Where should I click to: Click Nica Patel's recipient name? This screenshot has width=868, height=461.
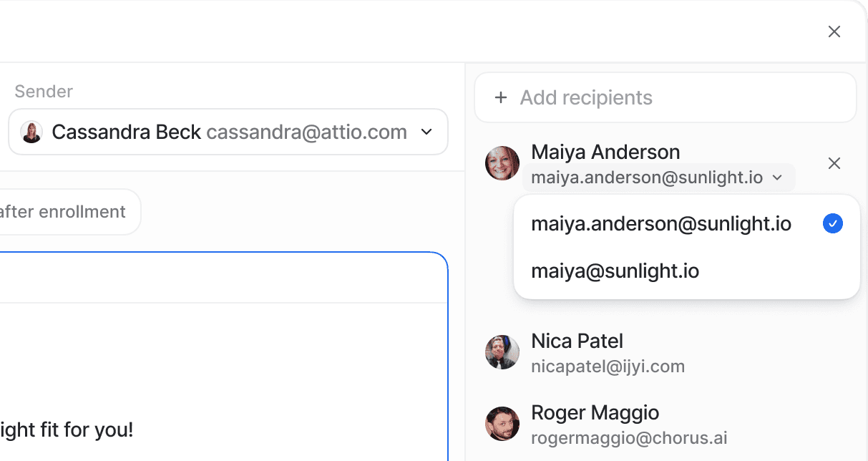(577, 341)
